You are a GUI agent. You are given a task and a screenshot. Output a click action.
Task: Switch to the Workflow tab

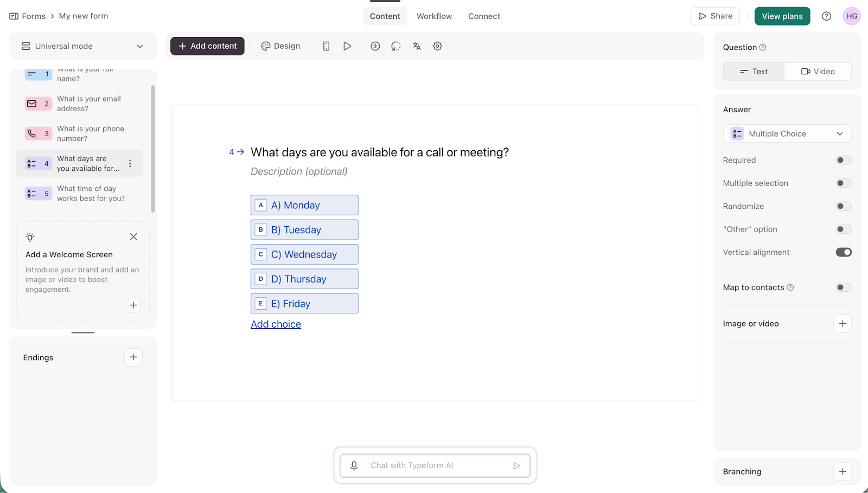point(434,16)
